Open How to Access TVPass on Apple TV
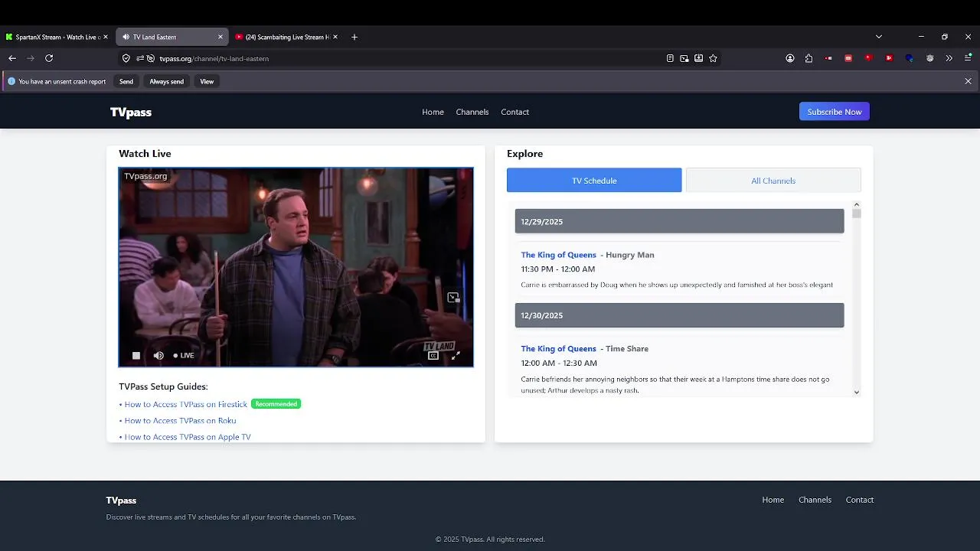 point(188,437)
